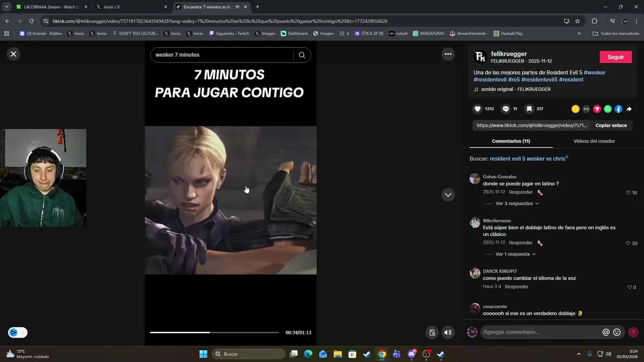Like the video with heart icon
Viewport: 644px width, 362px height.
(x=477, y=109)
